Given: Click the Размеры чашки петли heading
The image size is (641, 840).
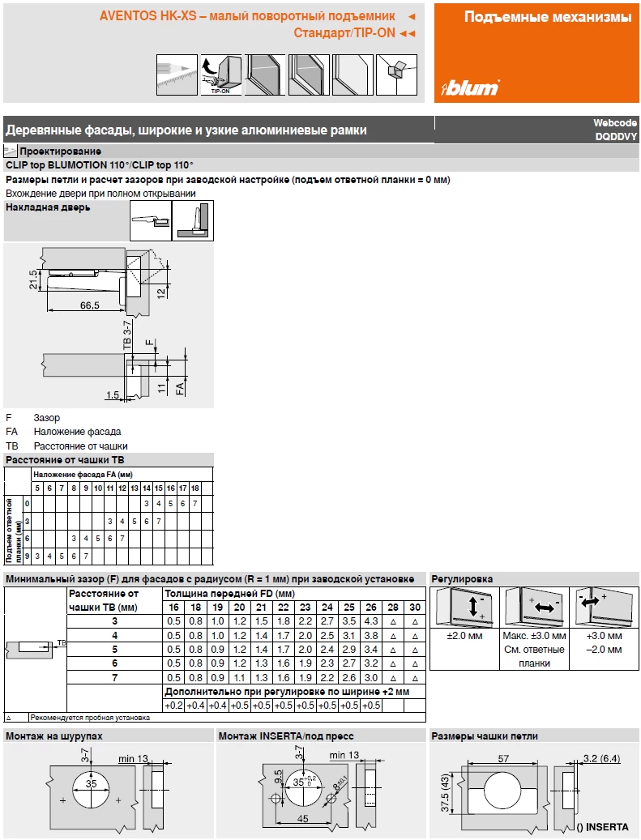Looking at the screenshot, I should [485, 736].
